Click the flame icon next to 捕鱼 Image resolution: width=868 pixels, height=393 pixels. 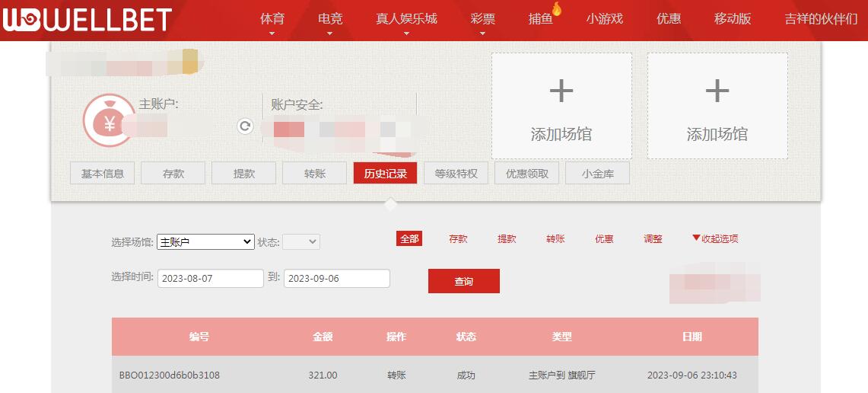(x=557, y=9)
